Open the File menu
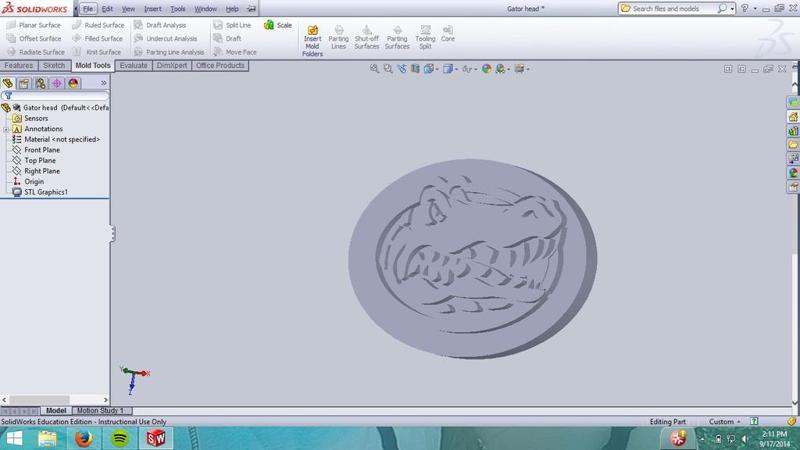The height and width of the screenshot is (450, 800). (x=88, y=9)
